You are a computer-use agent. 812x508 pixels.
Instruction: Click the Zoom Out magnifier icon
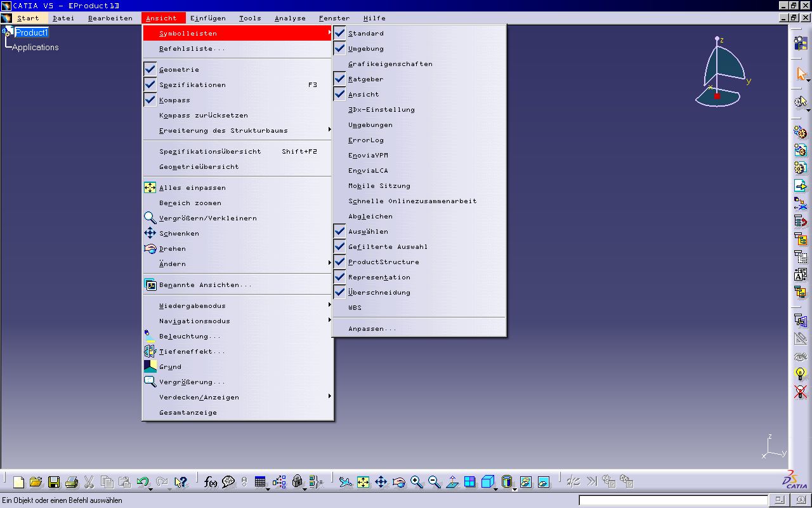tap(434, 482)
